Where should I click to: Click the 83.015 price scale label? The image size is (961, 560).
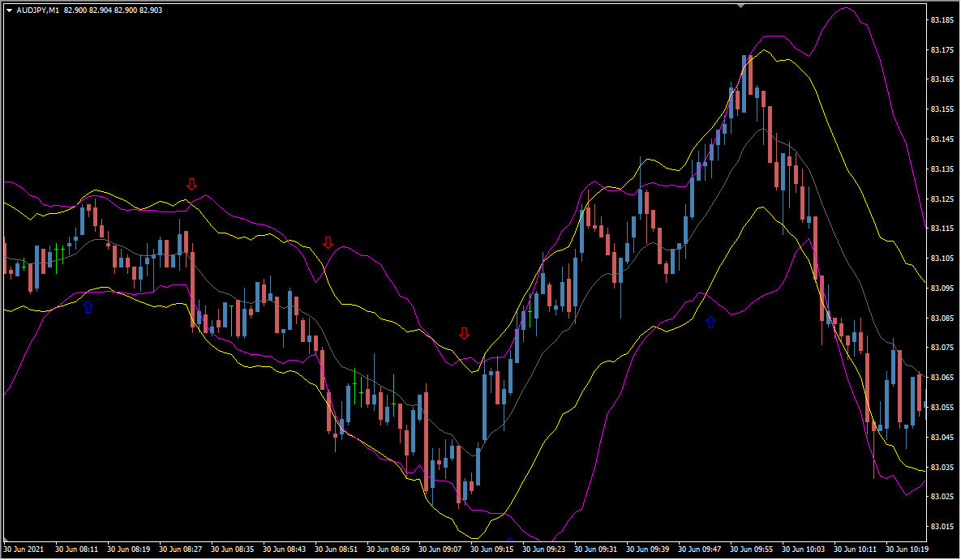click(942, 527)
